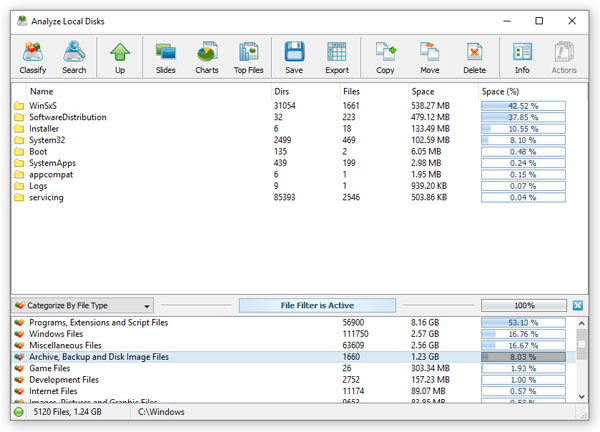Screen dimensions: 600x432
Task: Click the 31054 dirs value
Action: pos(284,106)
